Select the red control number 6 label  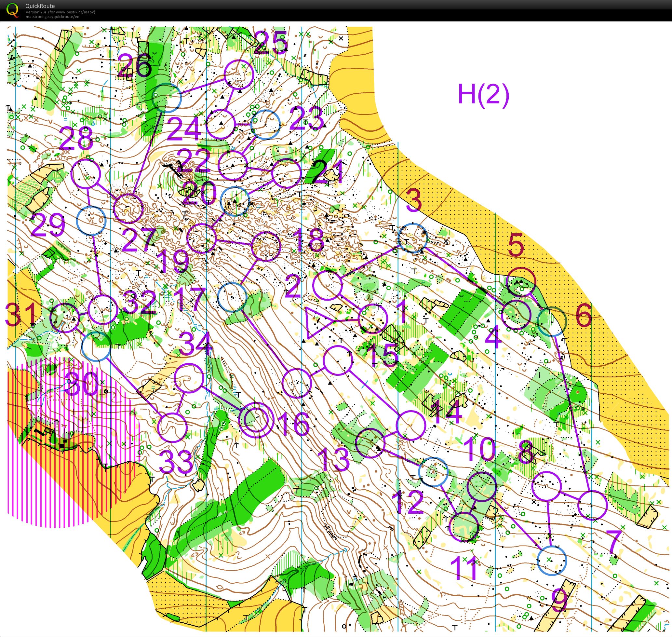[584, 316]
